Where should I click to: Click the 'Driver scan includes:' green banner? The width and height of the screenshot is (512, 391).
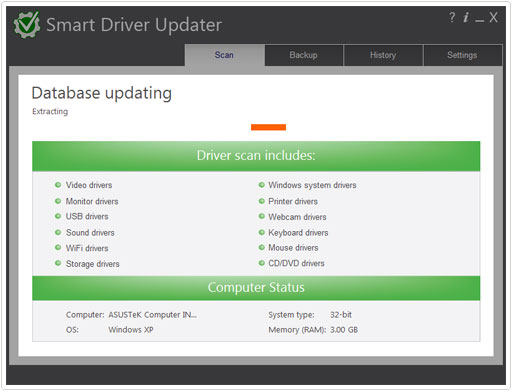click(x=256, y=156)
